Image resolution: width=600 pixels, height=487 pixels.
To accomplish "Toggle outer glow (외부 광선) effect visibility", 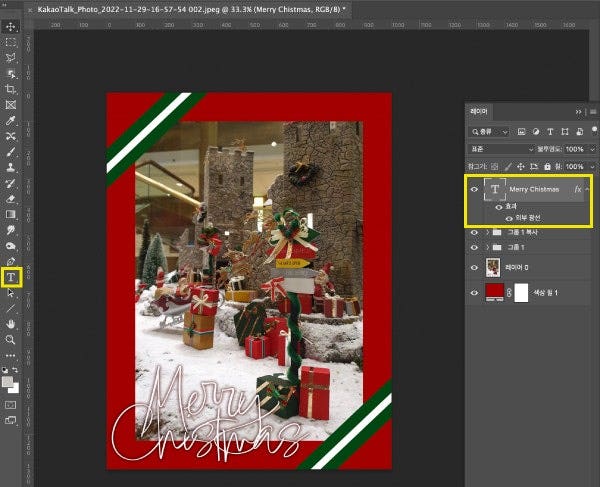I will (509, 218).
